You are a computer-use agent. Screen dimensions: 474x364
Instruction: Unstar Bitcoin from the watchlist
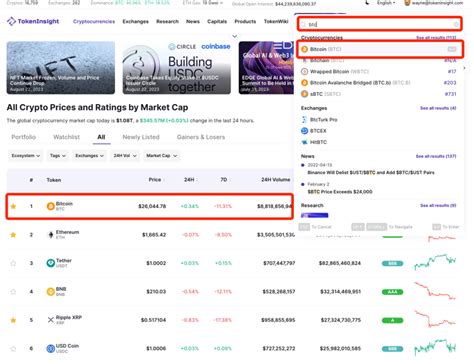[13, 206]
